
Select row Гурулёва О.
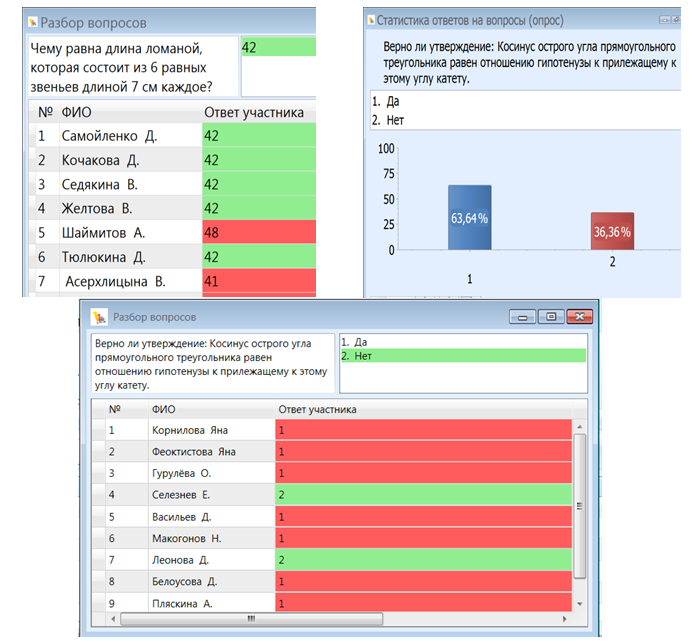coord(332,473)
